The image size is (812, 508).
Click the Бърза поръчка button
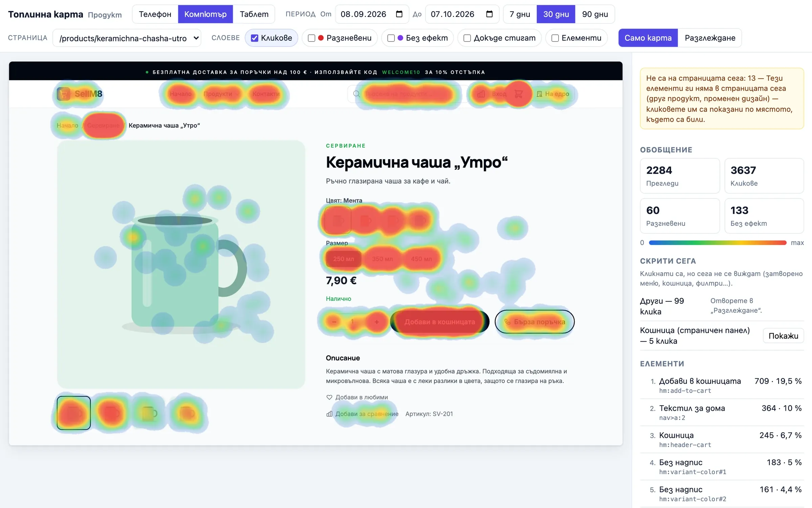535,322
